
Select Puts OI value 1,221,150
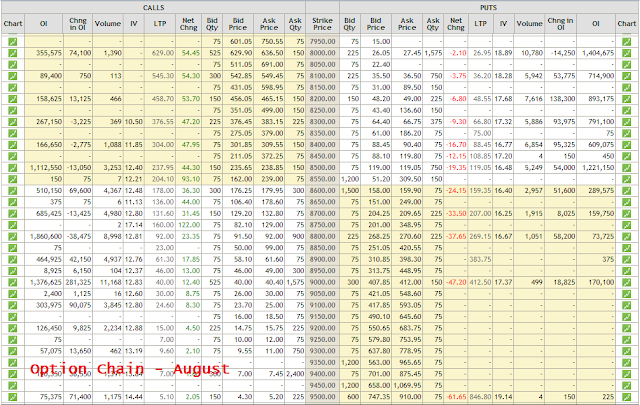point(598,168)
